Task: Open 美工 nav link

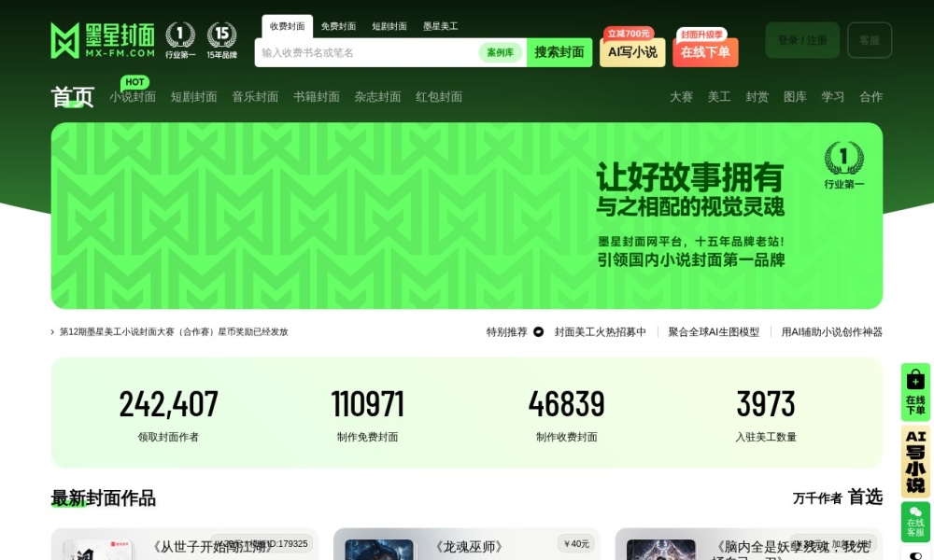Action: (719, 97)
